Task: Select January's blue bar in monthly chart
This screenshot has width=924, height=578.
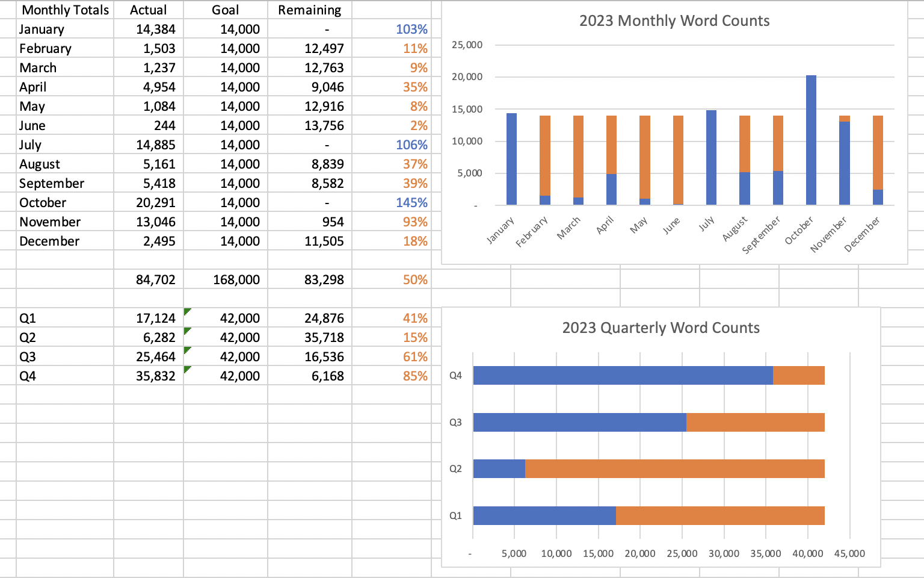Action: tap(511, 159)
